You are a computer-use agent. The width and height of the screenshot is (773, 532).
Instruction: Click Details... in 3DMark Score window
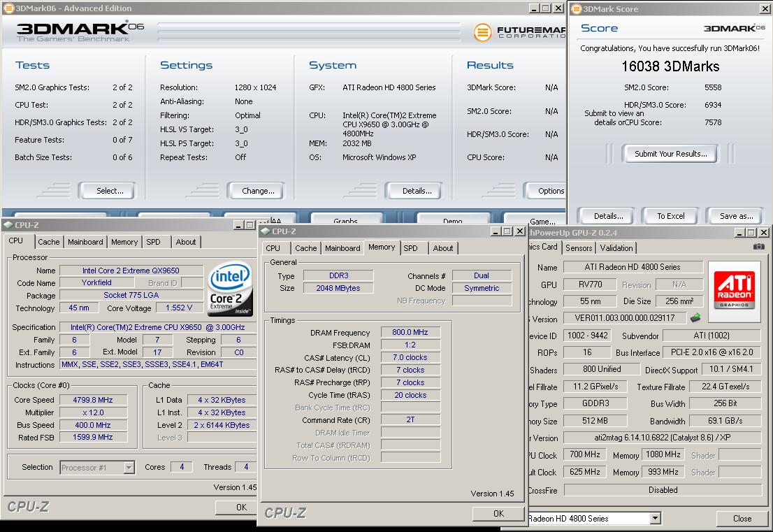click(x=608, y=216)
